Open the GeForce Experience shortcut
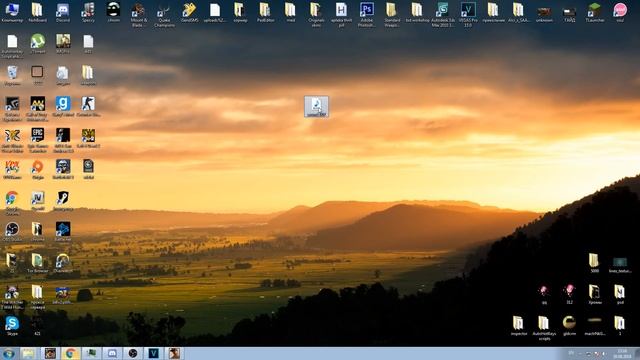This screenshot has height=360, width=640. (12, 109)
